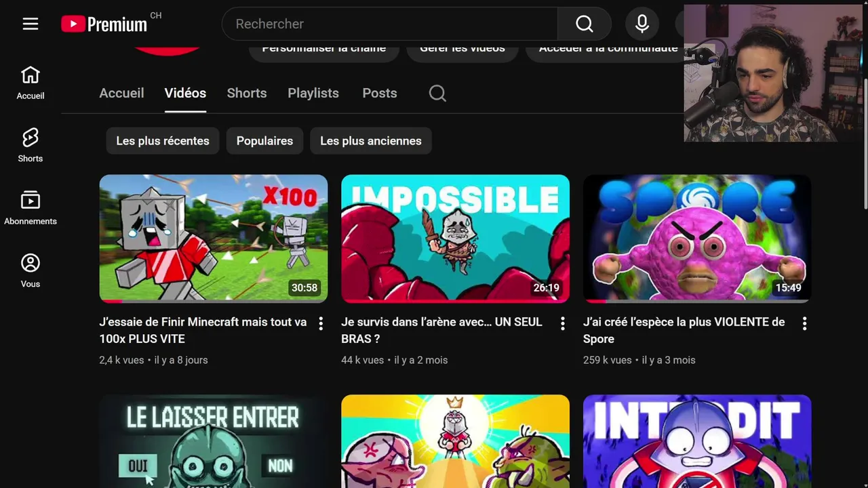
Task: Click the 15:49 duration badge
Action: (x=788, y=288)
